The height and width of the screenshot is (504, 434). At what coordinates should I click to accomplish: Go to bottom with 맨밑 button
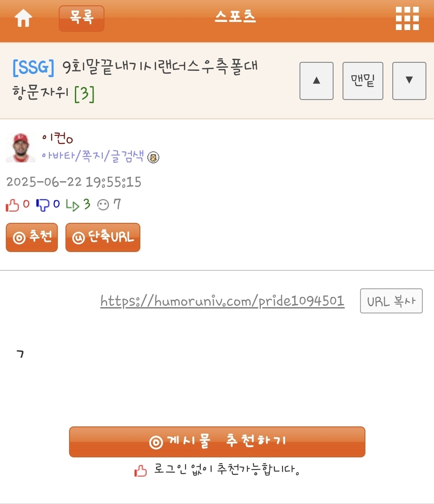point(363,81)
